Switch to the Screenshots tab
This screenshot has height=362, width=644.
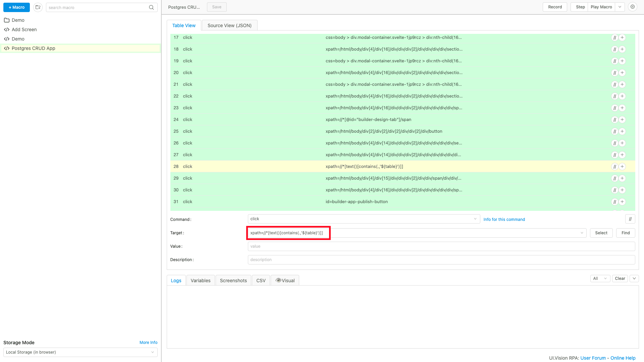pyautogui.click(x=233, y=280)
